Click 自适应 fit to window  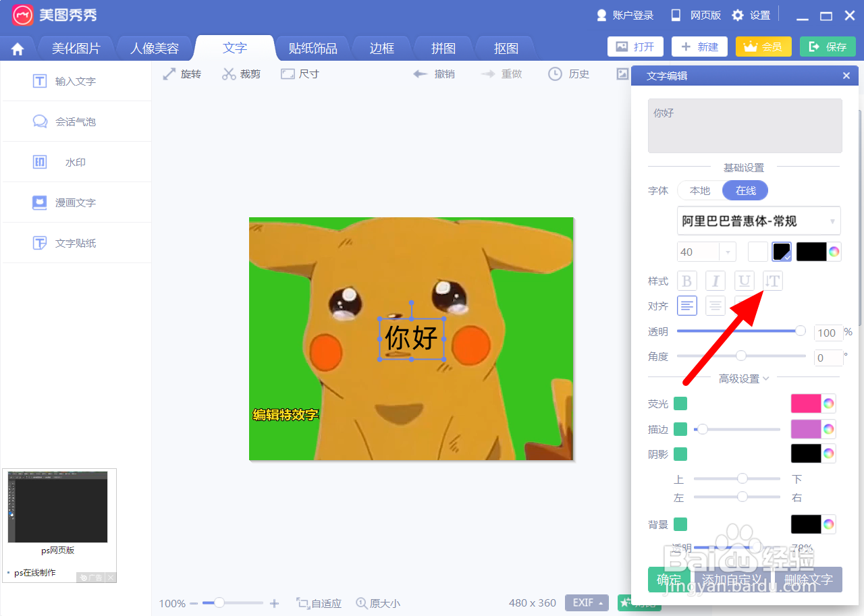319,604
